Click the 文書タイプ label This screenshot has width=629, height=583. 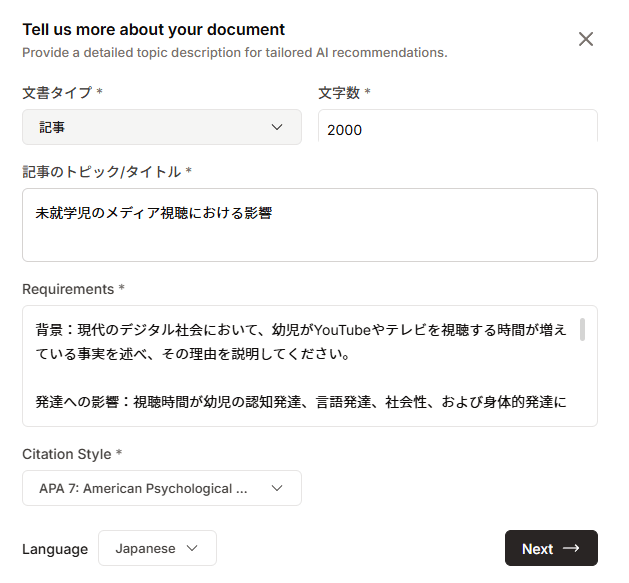57,93
